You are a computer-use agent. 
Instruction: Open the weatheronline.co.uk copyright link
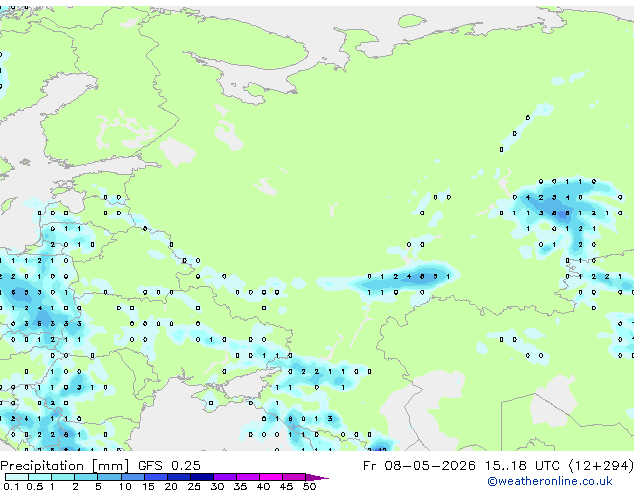[550, 481]
